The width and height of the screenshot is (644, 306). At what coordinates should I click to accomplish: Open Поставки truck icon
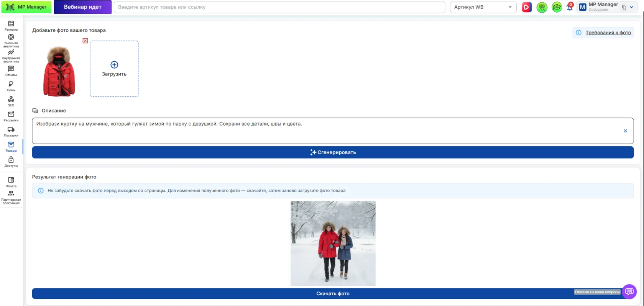(x=11, y=131)
